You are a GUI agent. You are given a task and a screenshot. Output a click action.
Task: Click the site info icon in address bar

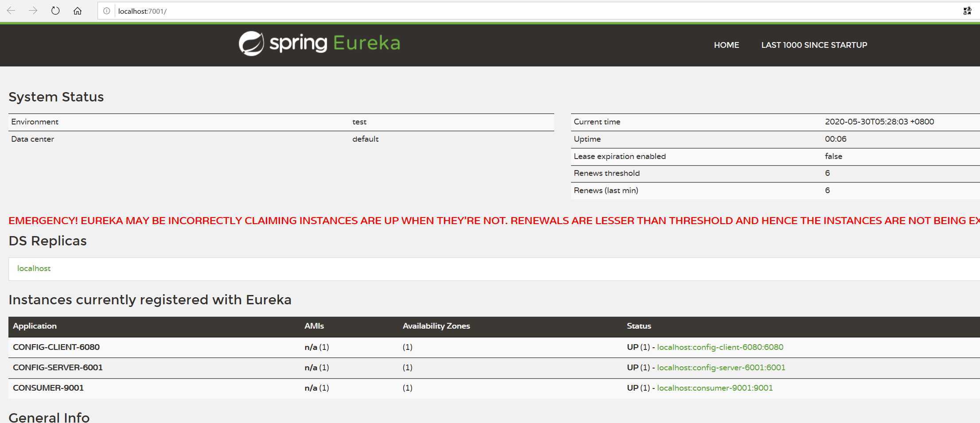tap(107, 11)
